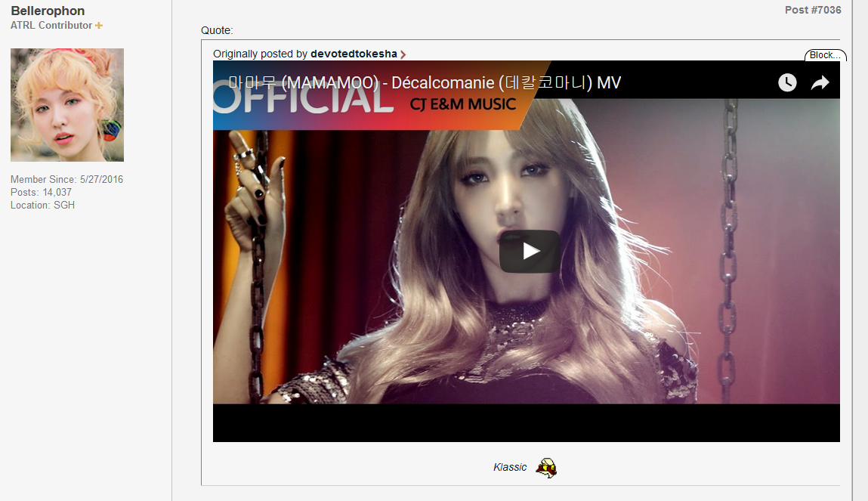Image resolution: width=868 pixels, height=501 pixels.
Task: Click Bellerophon's avatar picture
Action: pyautogui.click(x=67, y=104)
